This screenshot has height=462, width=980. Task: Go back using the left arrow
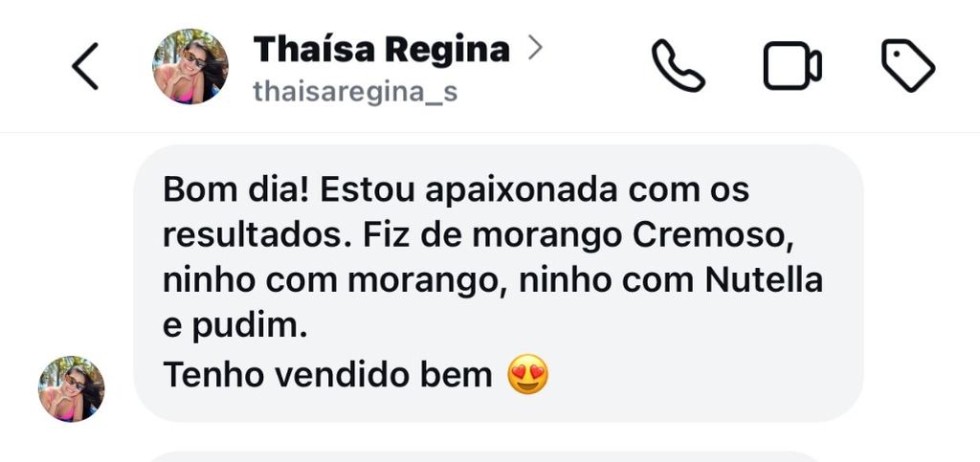[x=85, y=66]
